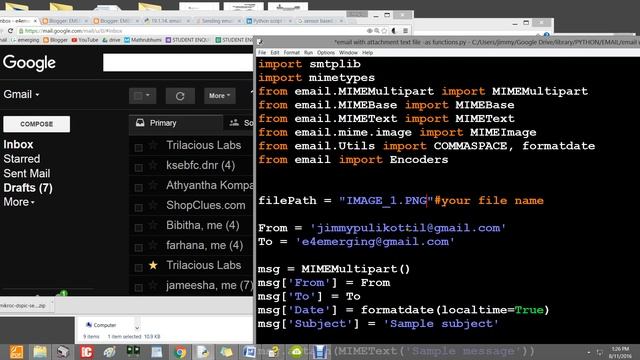The height and width of the screenshot is (360, 640).
Task: Click the COMPOSE button
Action: pos(37,124)
